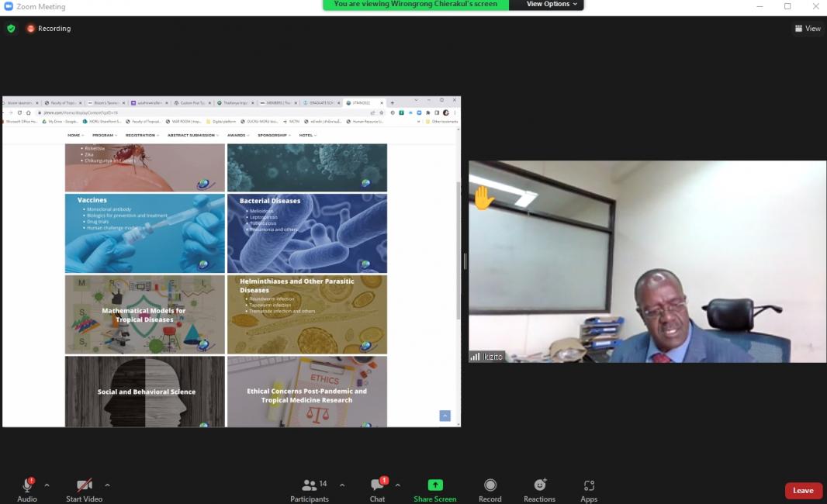Click the green Share Screen icon
The width and height of the screenshot is (827, 504).
[435, 485]
